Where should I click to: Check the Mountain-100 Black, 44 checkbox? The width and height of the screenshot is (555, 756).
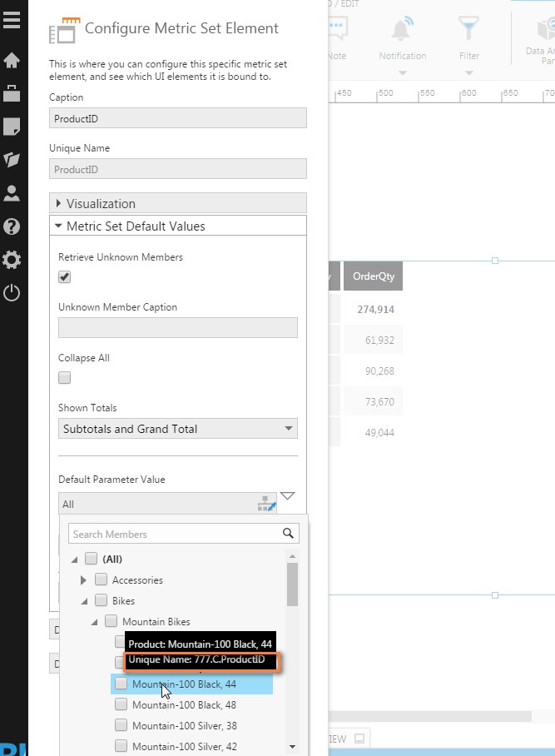click(x=121, y=684)
